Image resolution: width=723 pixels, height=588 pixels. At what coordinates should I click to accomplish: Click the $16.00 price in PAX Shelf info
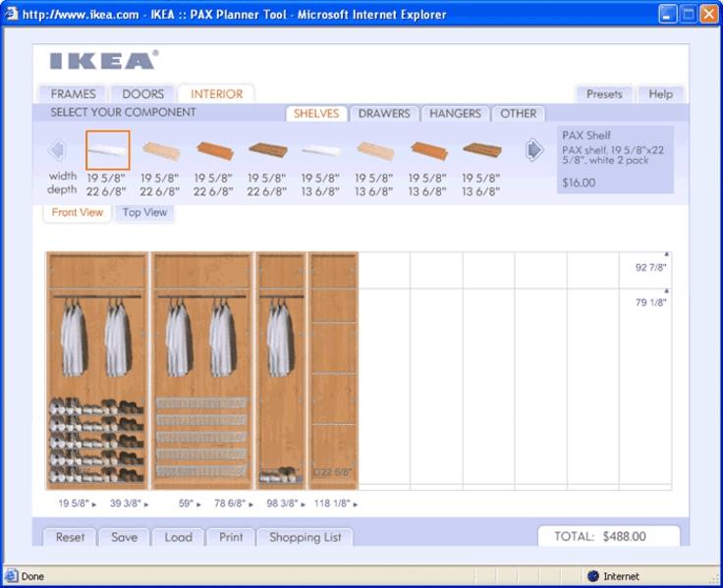tap(579, 183)
